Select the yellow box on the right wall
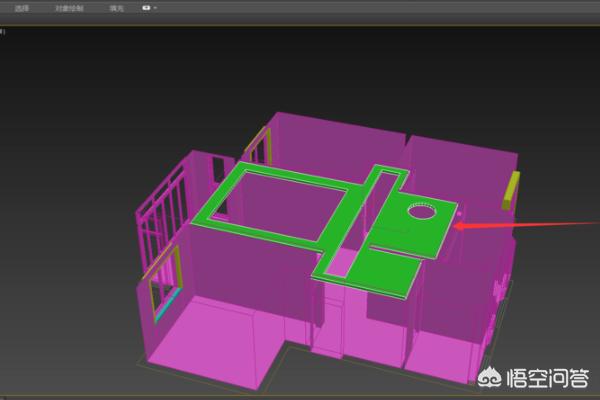600x400 pixels. 511,190
